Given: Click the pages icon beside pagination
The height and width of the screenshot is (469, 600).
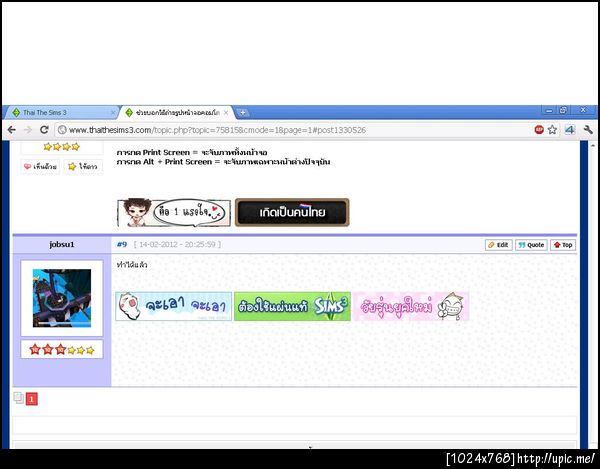Looking at the screenshot, I should point(18,398).
